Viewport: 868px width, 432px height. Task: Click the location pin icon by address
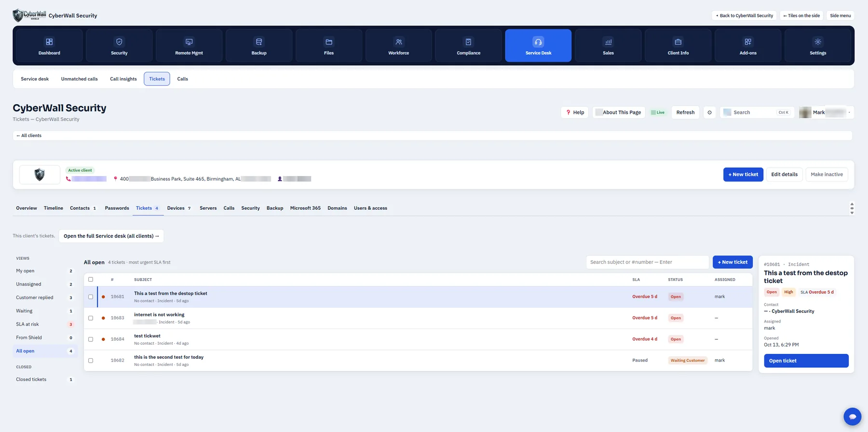pos(115,179)
